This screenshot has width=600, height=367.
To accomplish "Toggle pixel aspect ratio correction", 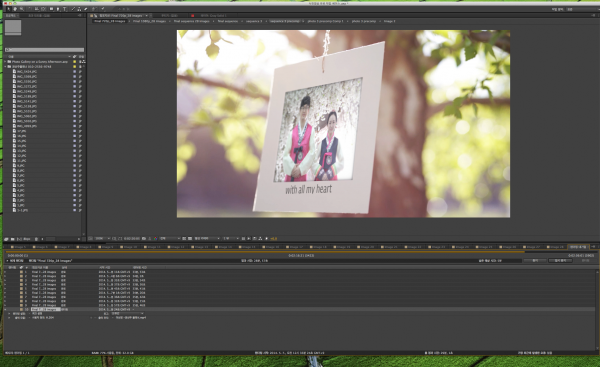I will 243,238.
